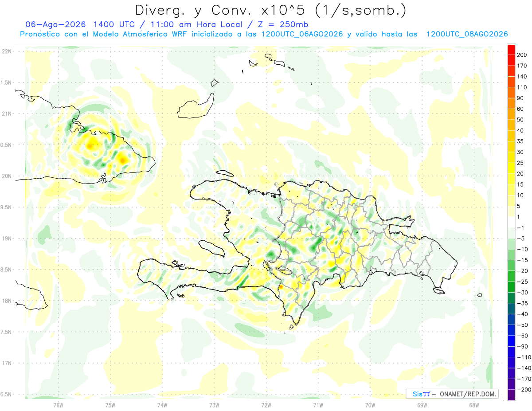This screenshot has height=411, width=532.
Task: Click the '76W' longitude label
Action: 58,405
